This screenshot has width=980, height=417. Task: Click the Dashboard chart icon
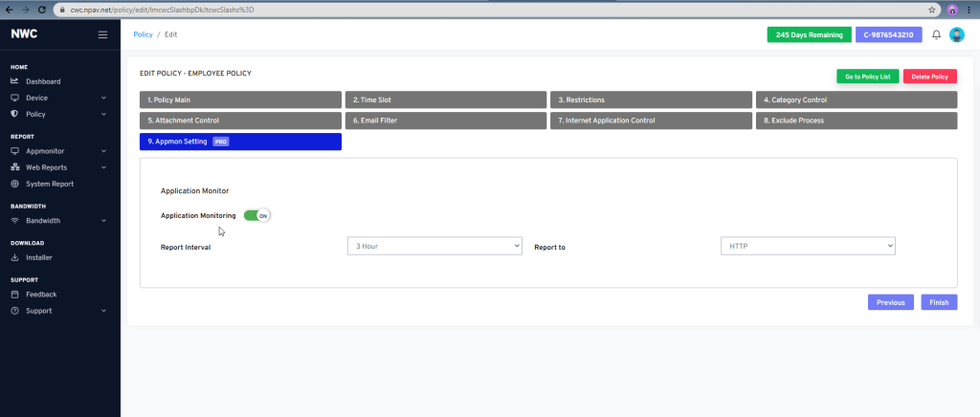pyautogui.click(x=14, y=81)
